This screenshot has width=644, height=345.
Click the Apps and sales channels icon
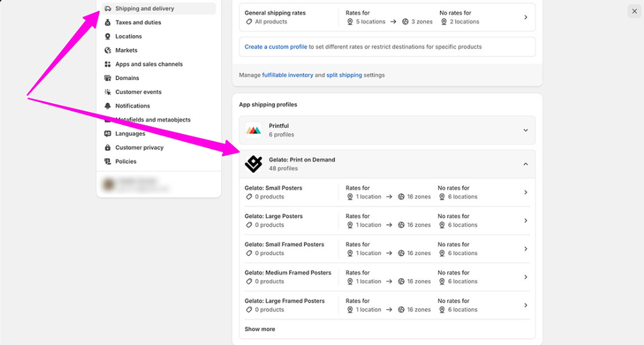(x=108, y=64)
